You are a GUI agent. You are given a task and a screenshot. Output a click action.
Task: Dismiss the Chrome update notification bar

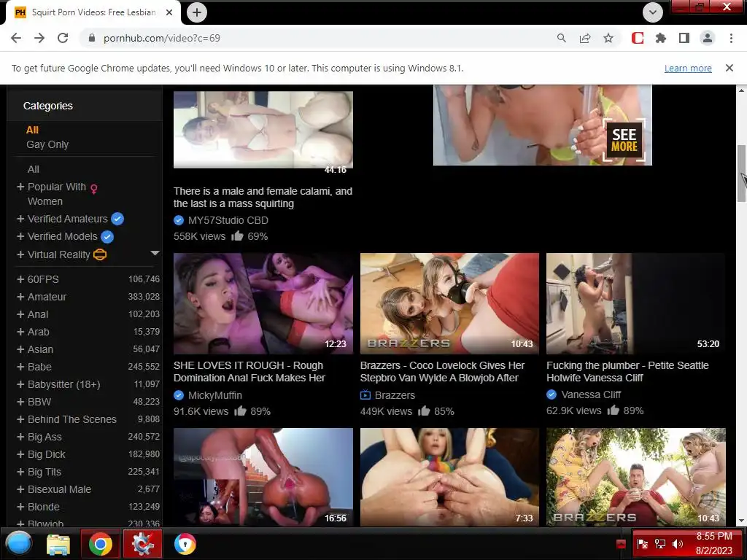(729, 68)
